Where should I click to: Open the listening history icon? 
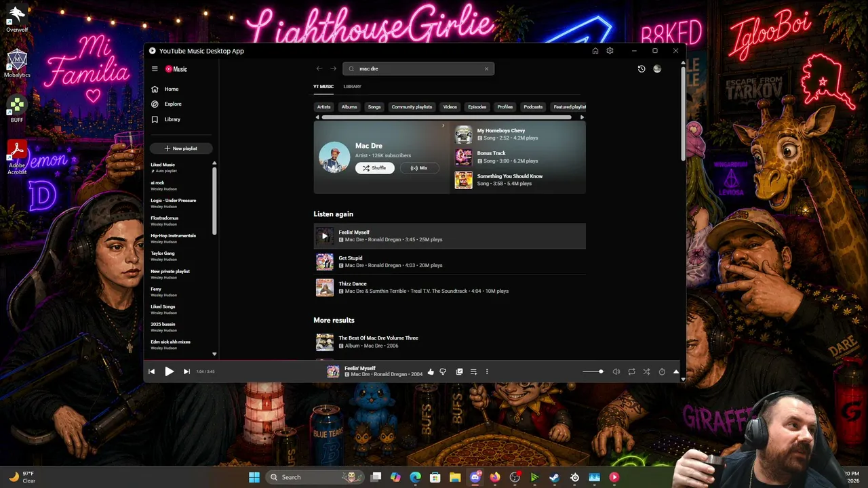point(642,69)
